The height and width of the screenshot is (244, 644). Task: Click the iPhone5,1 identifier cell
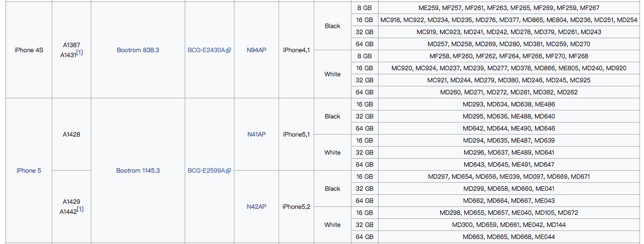click(x=296, y=135)
